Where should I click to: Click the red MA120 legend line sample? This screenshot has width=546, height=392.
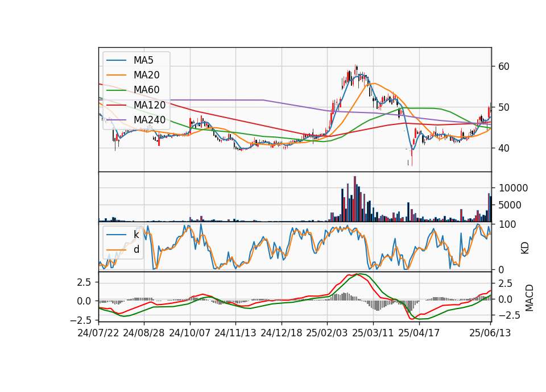click(116, 105)
